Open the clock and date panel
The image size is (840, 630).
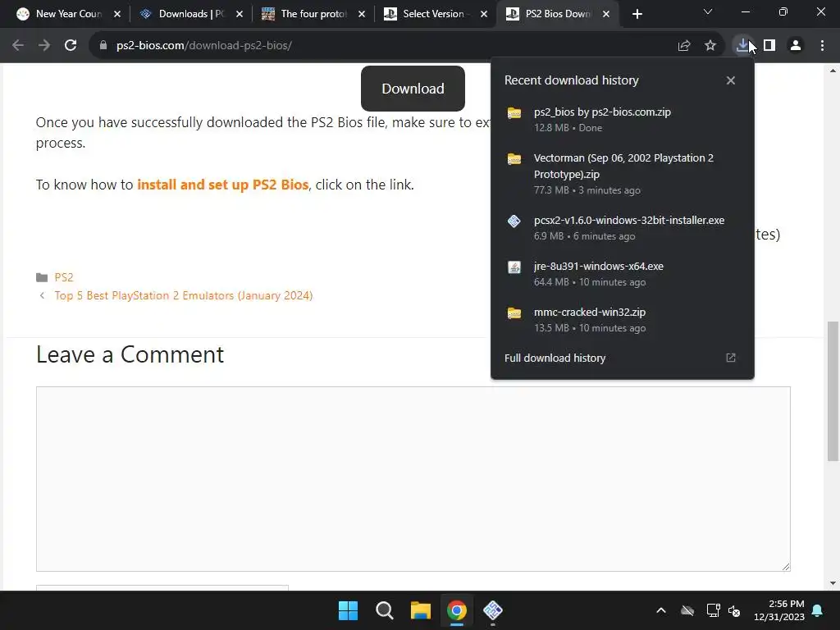tap(779, 610)
